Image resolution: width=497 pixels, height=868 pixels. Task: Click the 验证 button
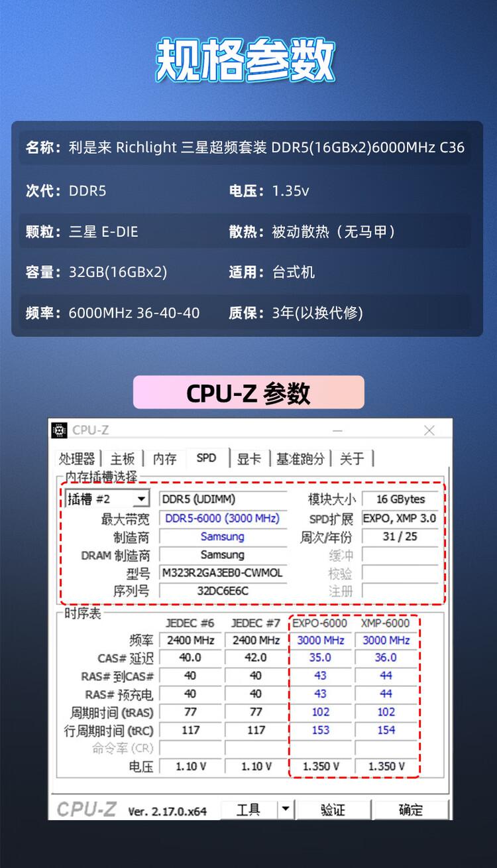click(x=333, y=810)
